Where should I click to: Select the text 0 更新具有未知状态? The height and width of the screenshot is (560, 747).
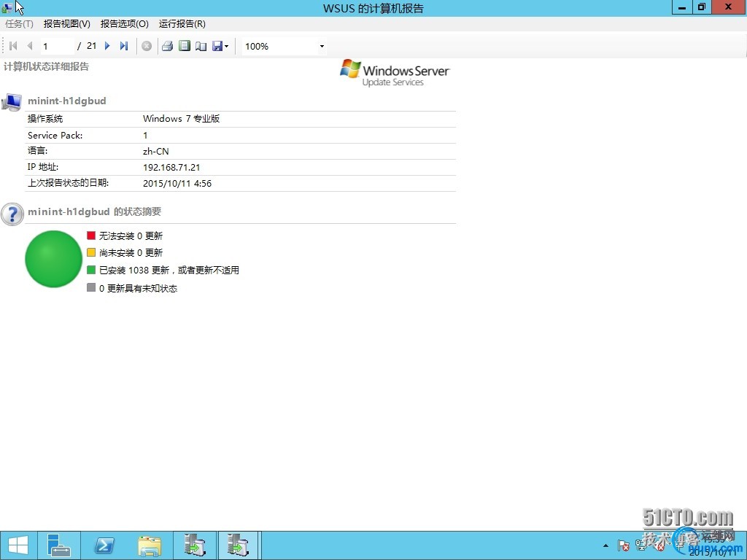138,288
